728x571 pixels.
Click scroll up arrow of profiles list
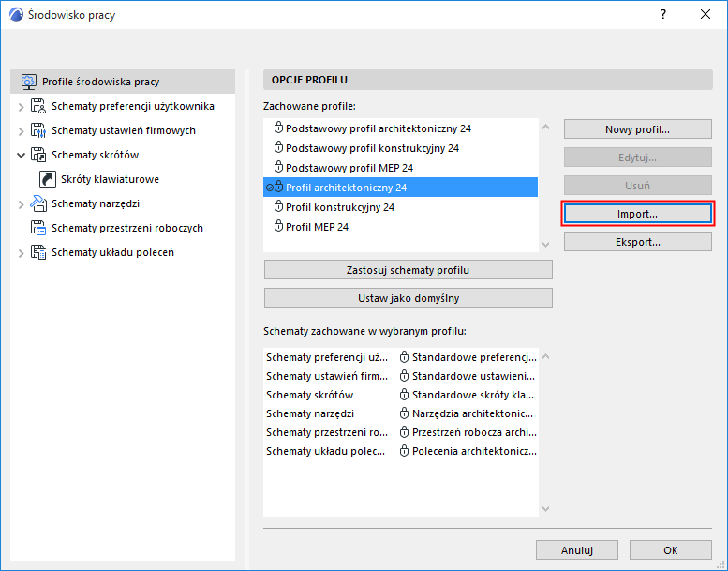546,127
